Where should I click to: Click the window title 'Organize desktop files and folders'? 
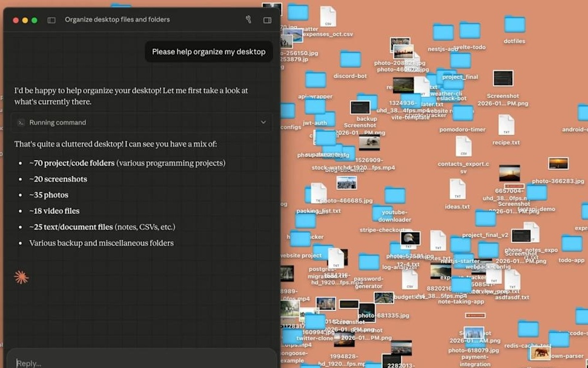point(117,20)
